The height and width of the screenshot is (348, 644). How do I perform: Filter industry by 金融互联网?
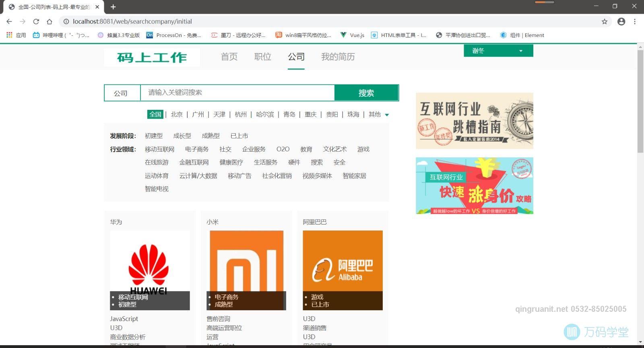click(x=194, y=163)
